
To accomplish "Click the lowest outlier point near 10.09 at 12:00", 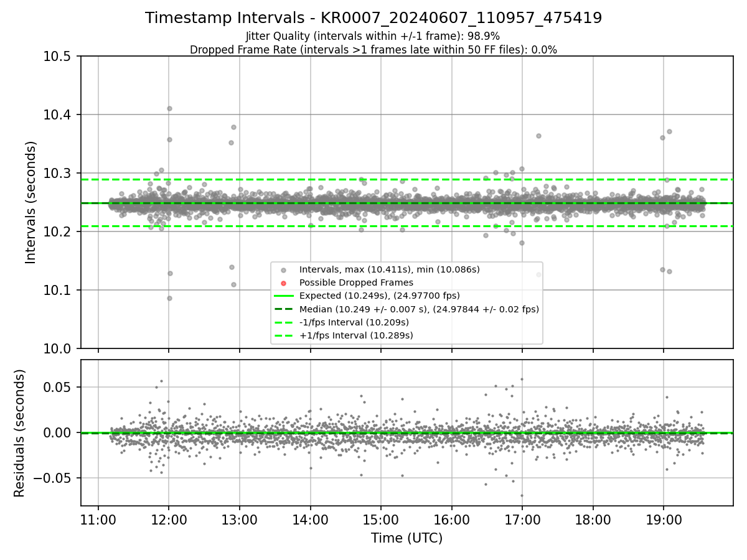I will (x=169, y=298).
